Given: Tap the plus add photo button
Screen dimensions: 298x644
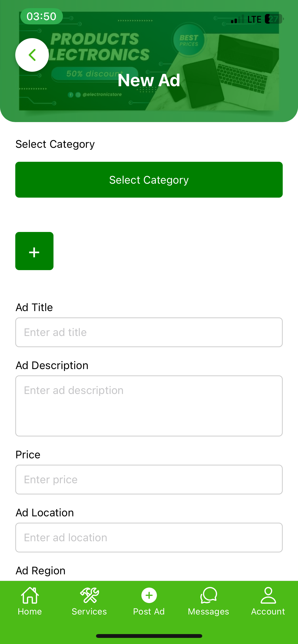Looking at the screenshot, I should [x=34, y=251].
